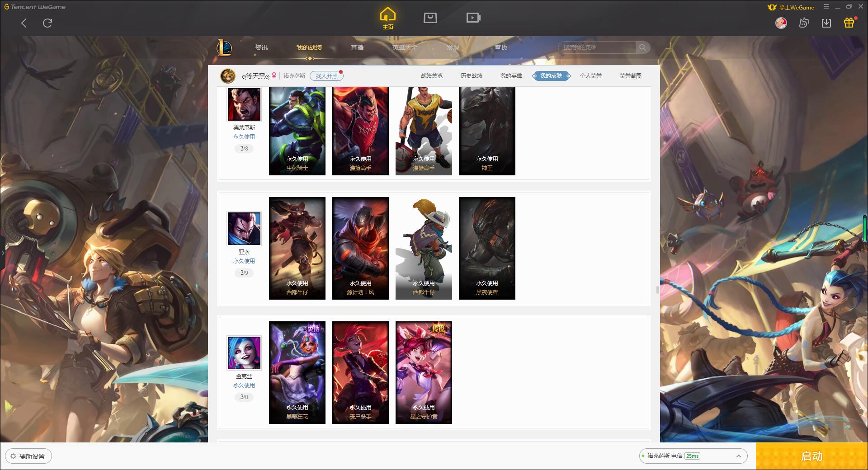Select the 我的皮肤 sub-tab
The width and height of the screenshot is (868, 470).
[551, 76]
